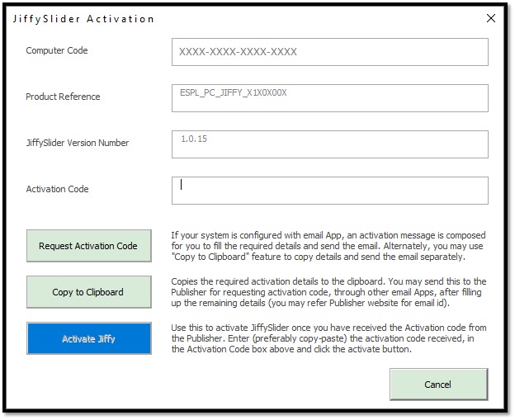
Task: Click inside the JiffySlider Version Number field
Action: [330, 144]
